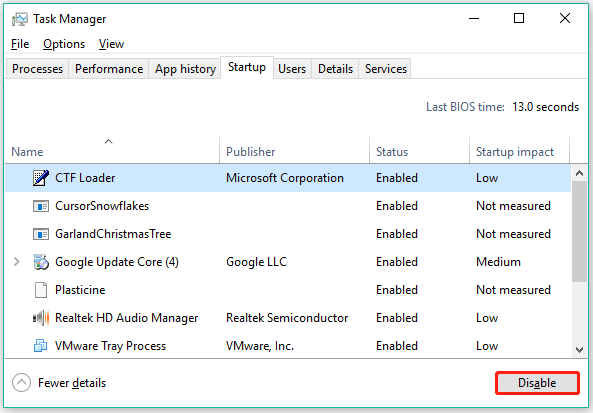Click the CursorSnowflakes app icon
Viewport: 593px width, 413px height.
click(40, 206)
